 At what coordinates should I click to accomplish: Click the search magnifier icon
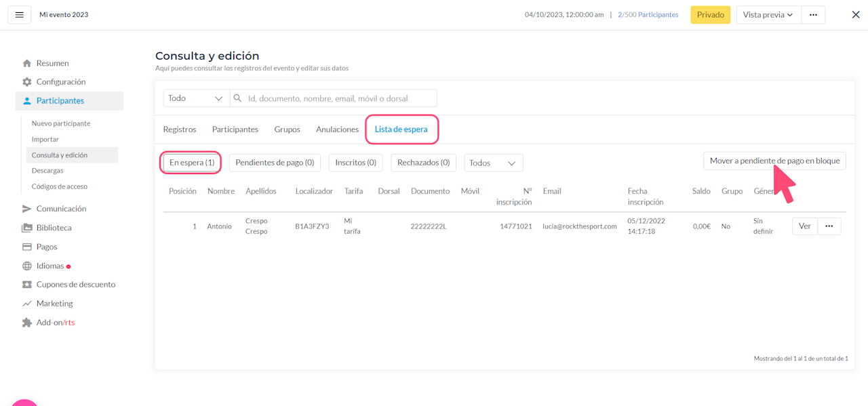pos(238,98)
